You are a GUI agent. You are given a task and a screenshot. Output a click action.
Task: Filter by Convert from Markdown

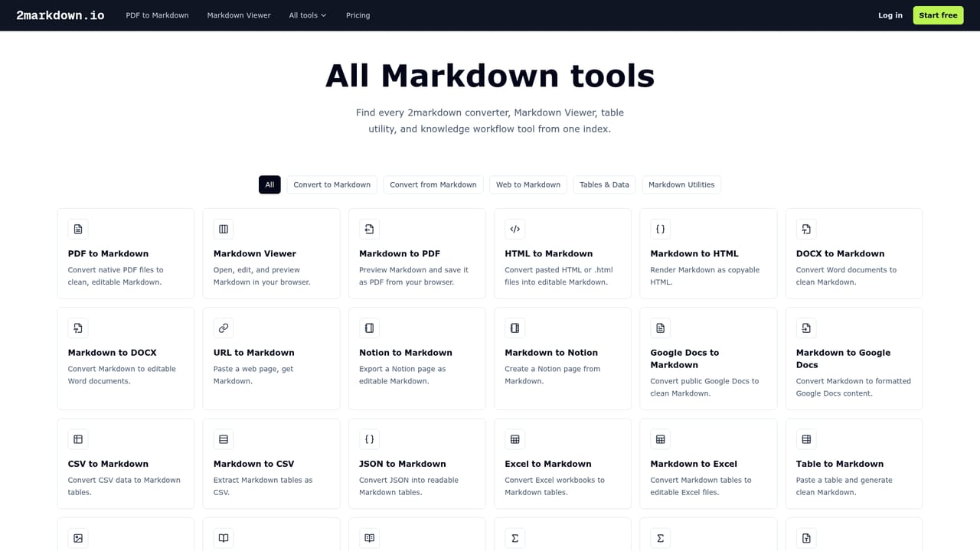(x=433, y=184)
